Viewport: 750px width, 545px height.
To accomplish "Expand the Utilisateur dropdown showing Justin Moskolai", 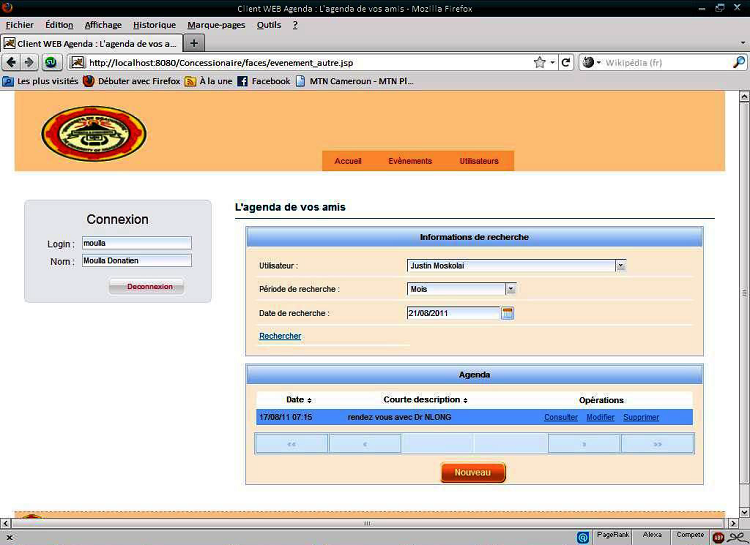I will click(620, 265).
